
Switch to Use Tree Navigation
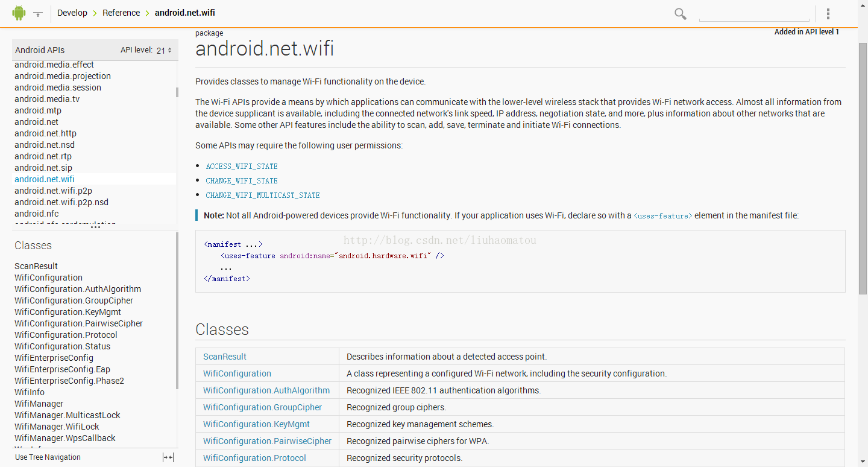48,457
